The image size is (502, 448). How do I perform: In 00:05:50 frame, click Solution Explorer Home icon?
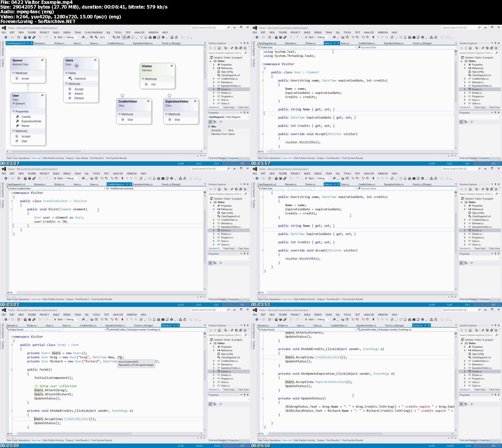click(x=470, y=330)
